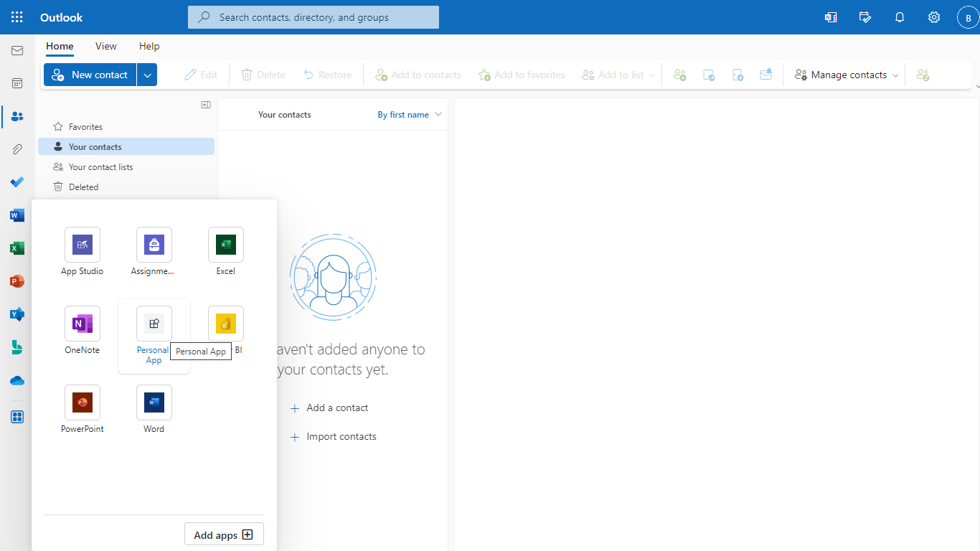The image size is (980, 551).
Task: Open OneNote tile in apps flyout
Action: tap(83, 331)
